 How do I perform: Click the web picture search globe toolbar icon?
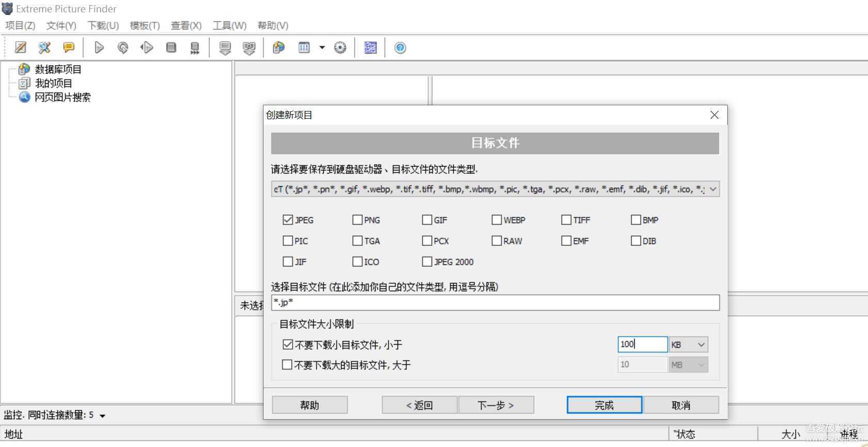(279, 47)
